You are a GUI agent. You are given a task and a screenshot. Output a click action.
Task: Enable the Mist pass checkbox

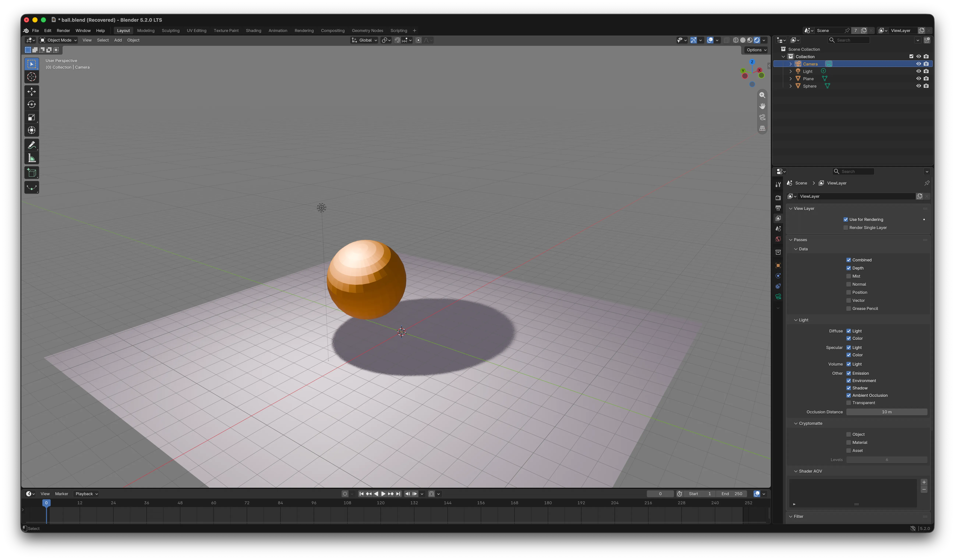coord(848,276)
